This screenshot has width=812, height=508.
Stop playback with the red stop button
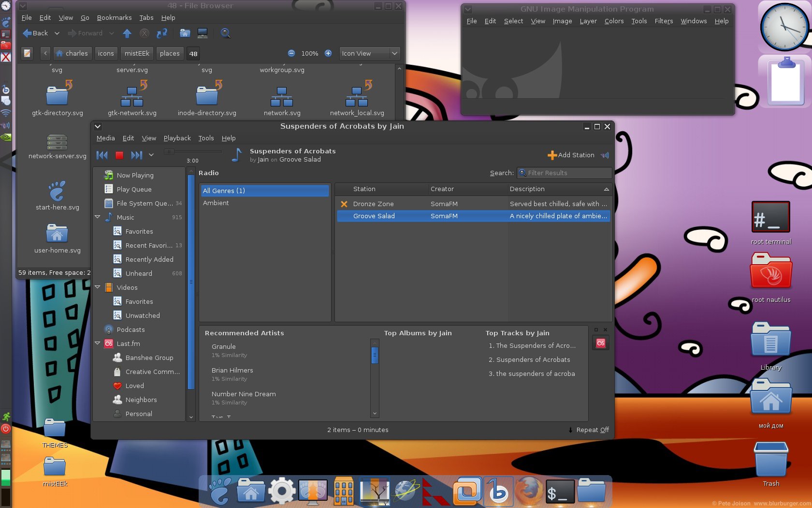[119, 155]
